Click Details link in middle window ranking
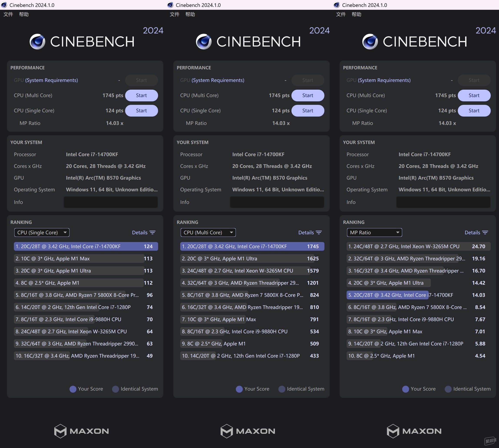This screenshot has width=499, height=448. pyautogui.click(x=306, y=233)
